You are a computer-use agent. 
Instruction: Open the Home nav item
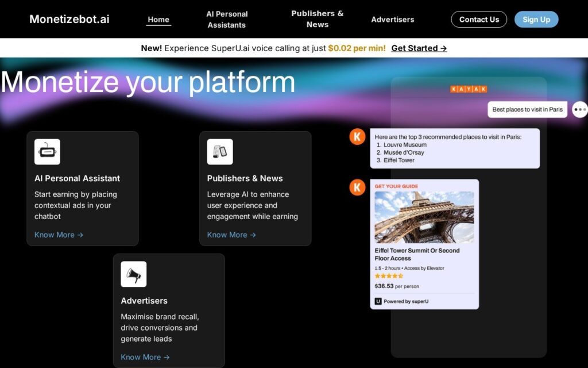tap(158, 20)
